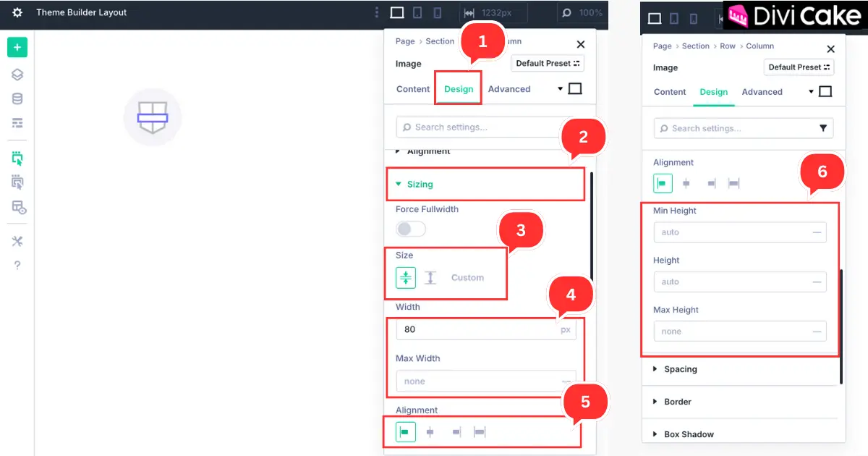868x456 pixels.
Task: Click the responsive desktop icon beside Advanced, left panel
Action: pos(575,89)
